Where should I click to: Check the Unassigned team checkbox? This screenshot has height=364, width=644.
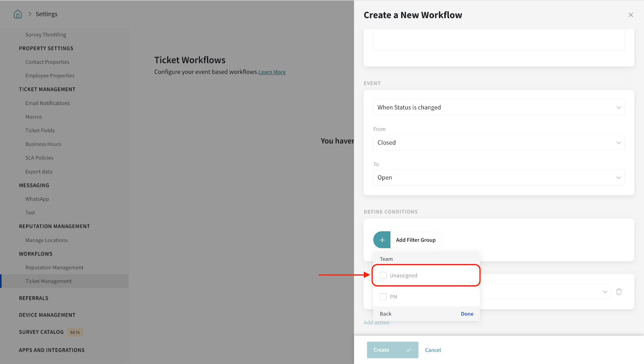click(383, 276)
